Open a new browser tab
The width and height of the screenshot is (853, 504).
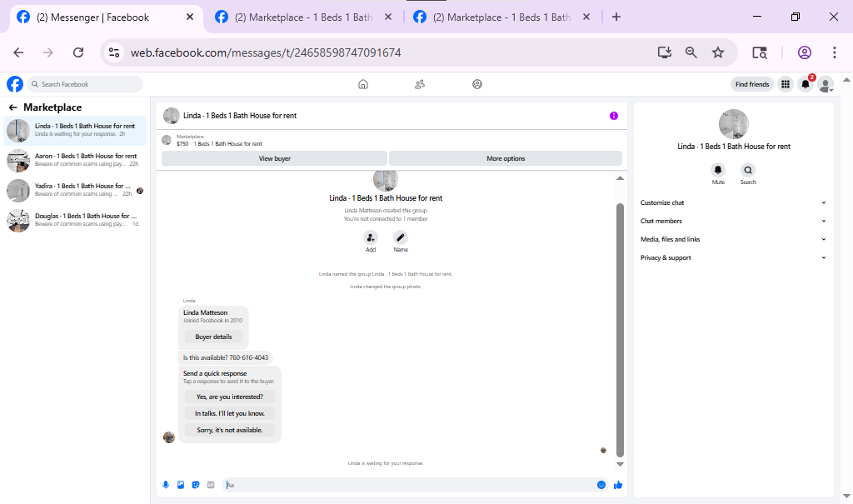tap(616, 17)
